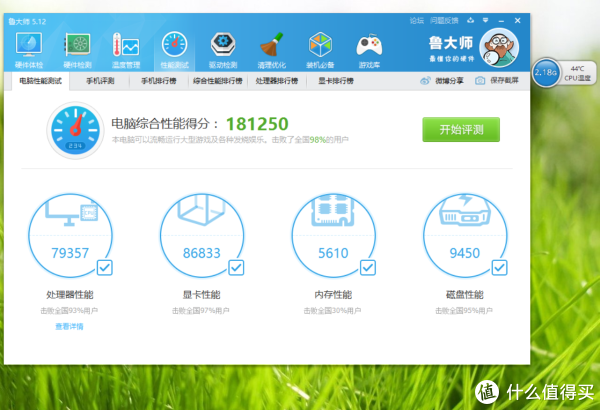This screenshot has height=410, width=600.
Task: Click the 内存性能 label
Action: point(333,294)
